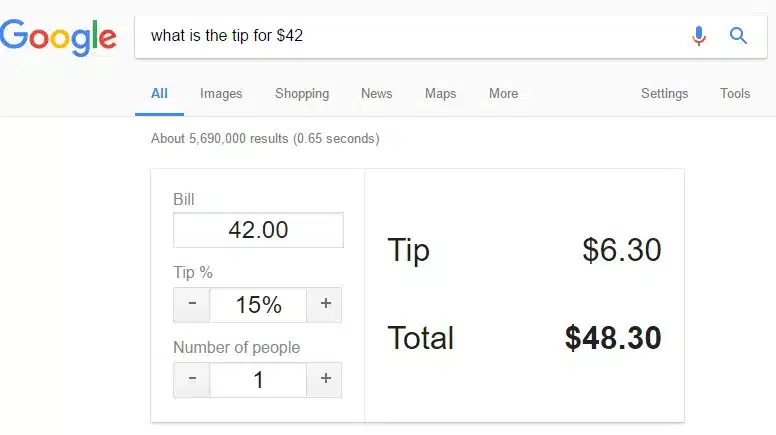Click the search query text box
Viewport: 776px width, 435px height.
(x=410, y=36)
